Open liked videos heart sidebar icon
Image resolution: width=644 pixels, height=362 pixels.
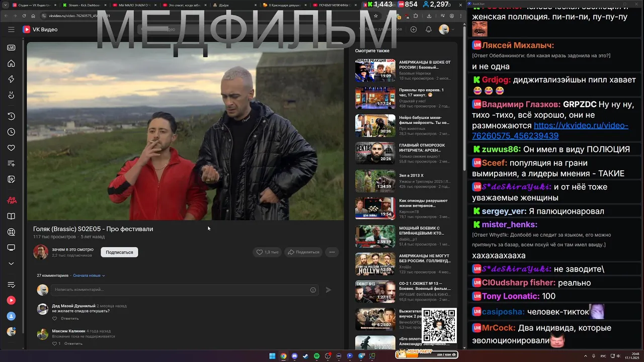tap(11, 148)
